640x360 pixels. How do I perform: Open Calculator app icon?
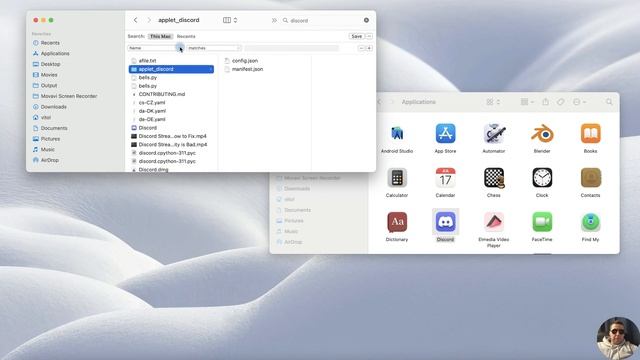tap(397, 178)
